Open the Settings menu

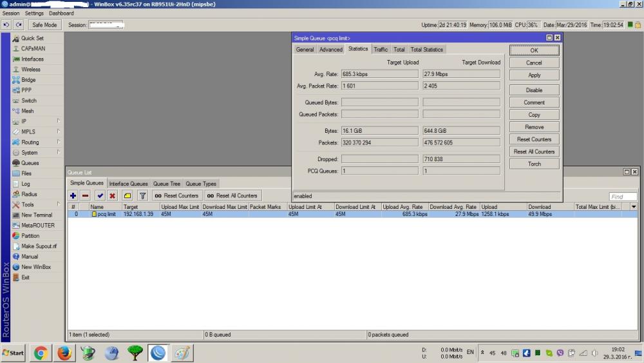[x=34, y=13]
